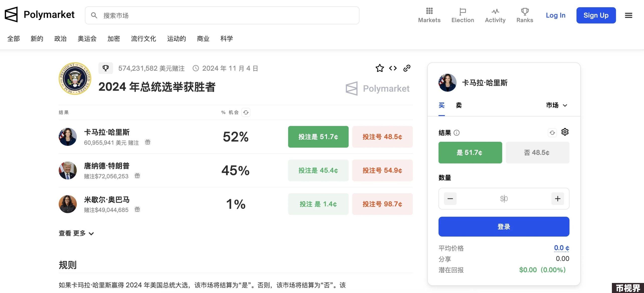
Task: Click Trump 投注是 45.4¢ button
Action: [x=318, y=170]
